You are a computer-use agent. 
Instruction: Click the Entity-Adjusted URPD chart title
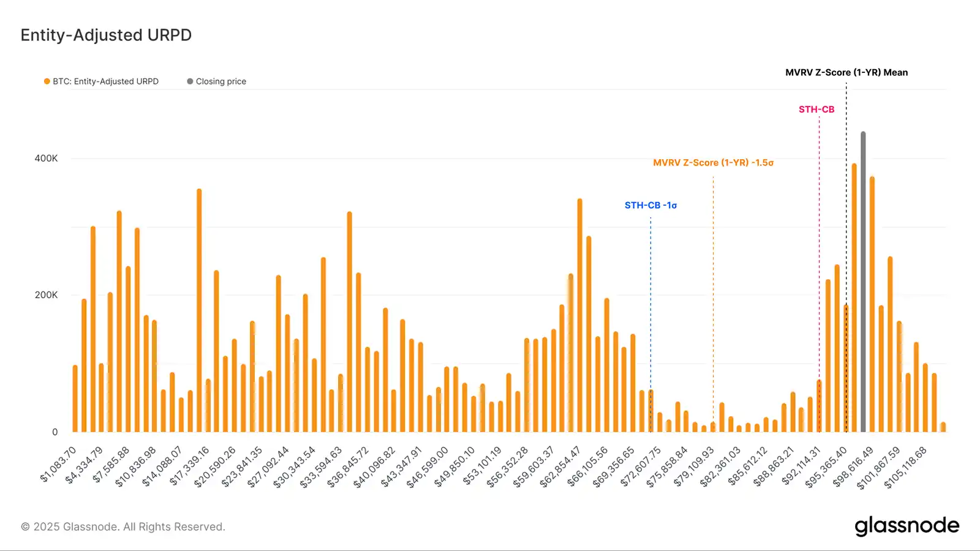point(106,35)
